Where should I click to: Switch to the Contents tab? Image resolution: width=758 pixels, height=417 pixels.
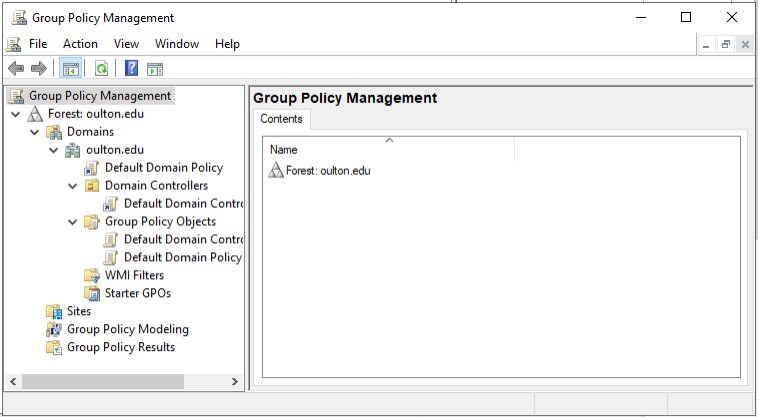(x=281, y=119)
